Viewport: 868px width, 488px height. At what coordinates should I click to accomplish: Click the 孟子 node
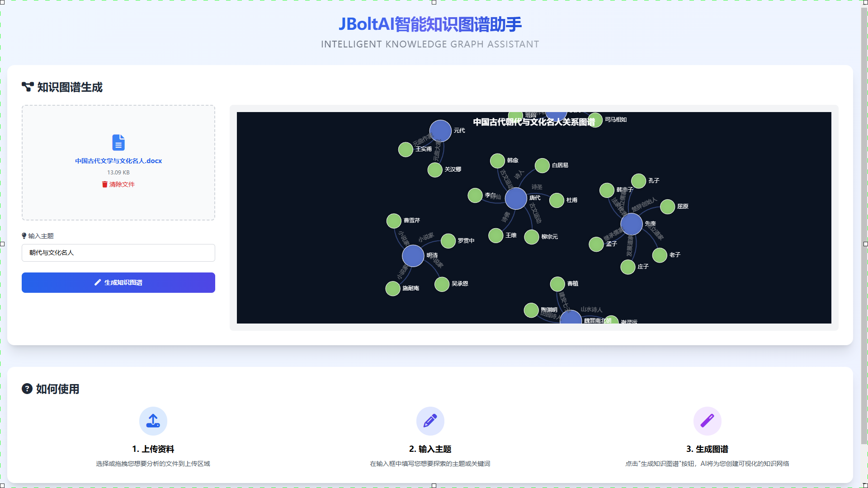(596, 244)
